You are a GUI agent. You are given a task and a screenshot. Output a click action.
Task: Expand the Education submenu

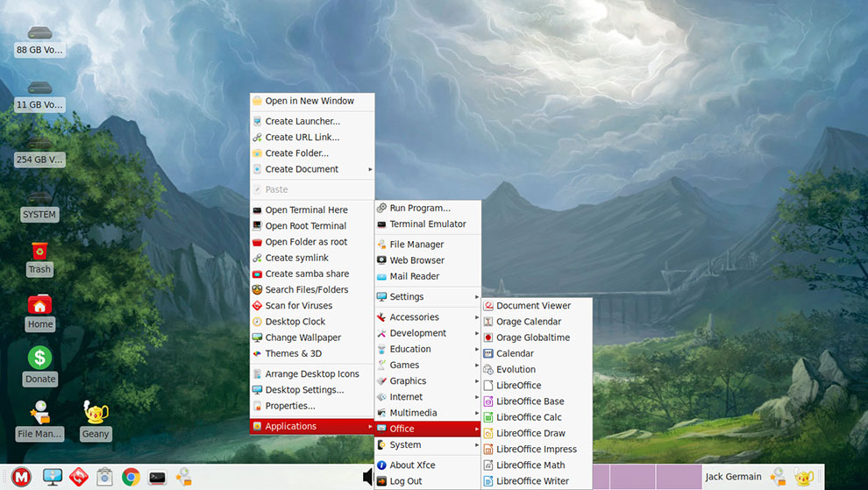tap(428, 349)
